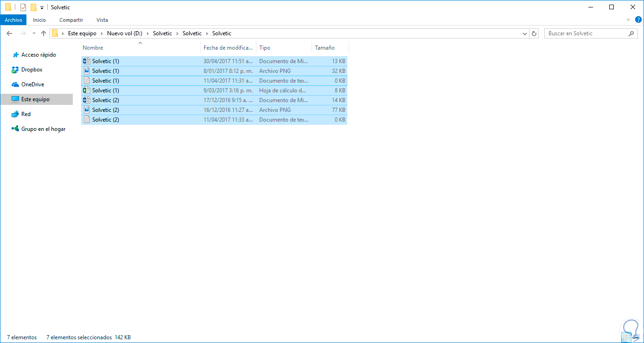Click the Red network icon

(15, 114)
